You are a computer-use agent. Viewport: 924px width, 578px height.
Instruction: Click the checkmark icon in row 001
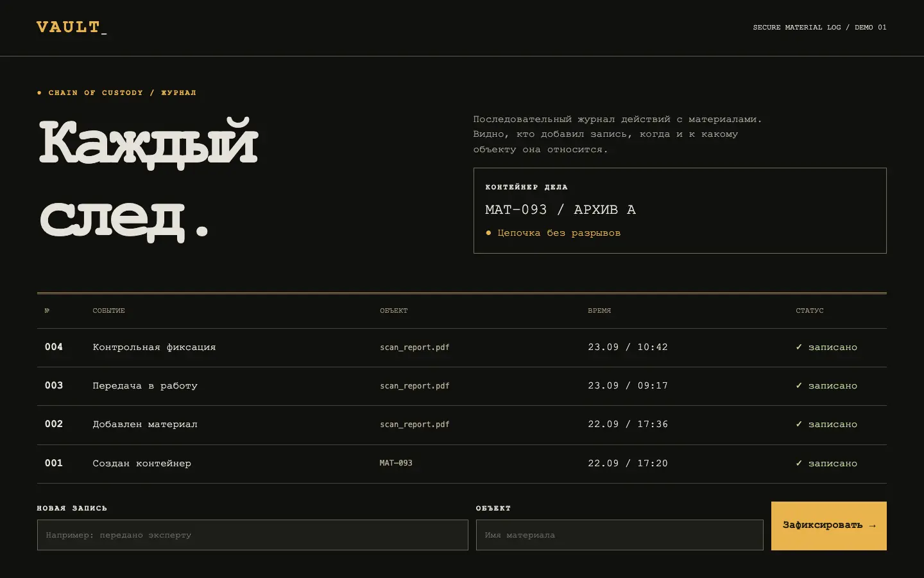pos(799,463)
